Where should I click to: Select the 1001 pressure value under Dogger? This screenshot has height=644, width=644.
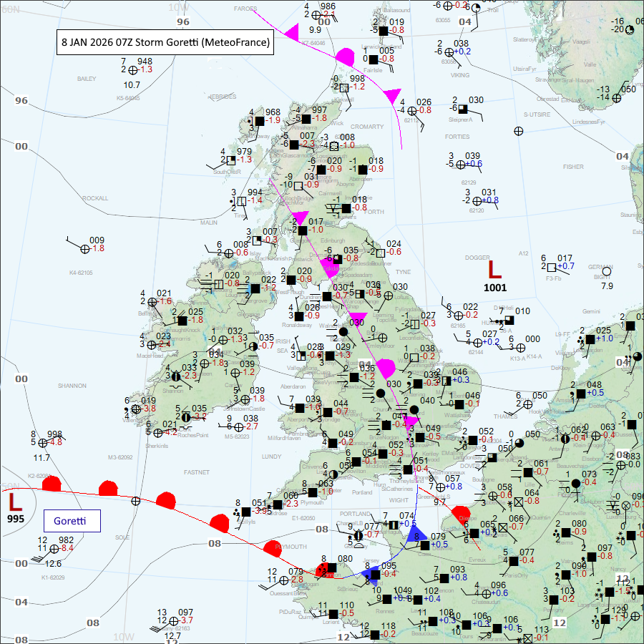pyautogui.click(x=495, y=288)
